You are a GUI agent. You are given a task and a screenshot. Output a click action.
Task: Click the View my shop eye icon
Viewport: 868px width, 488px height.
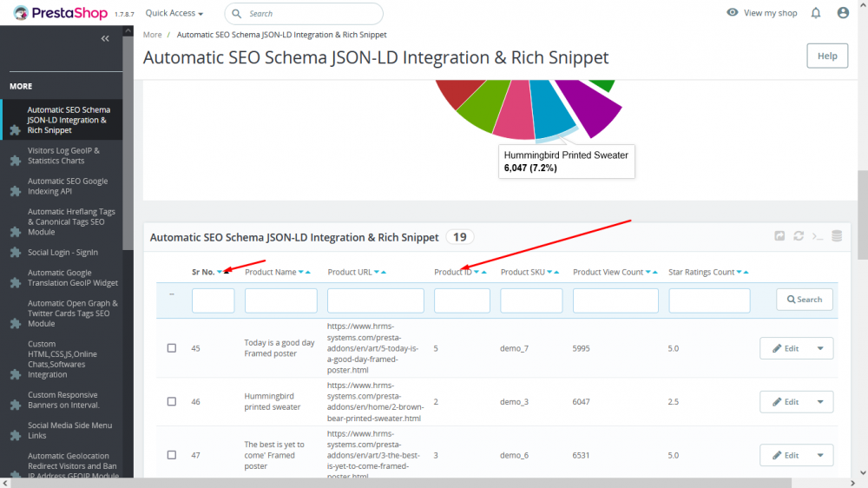pos(732,12)
